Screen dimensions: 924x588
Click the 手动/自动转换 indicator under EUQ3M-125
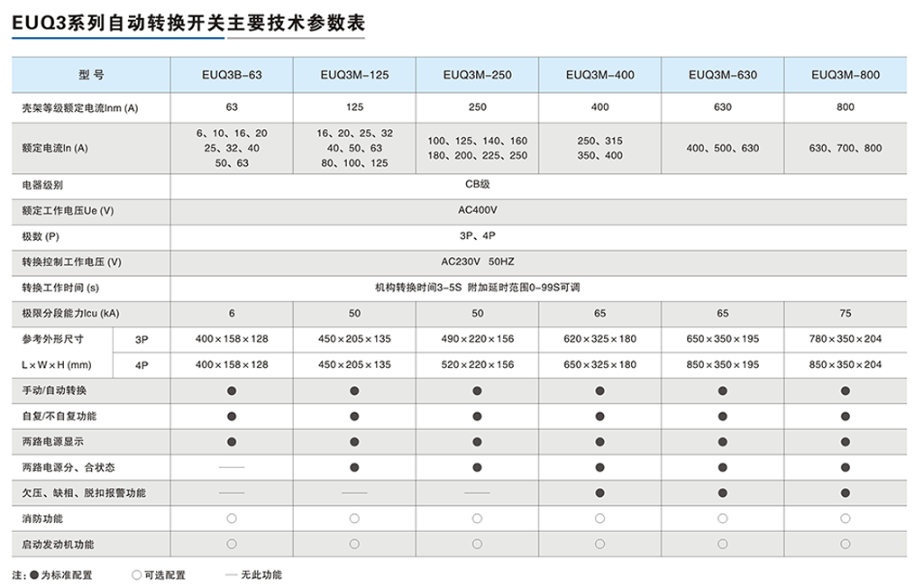point(354,390)
